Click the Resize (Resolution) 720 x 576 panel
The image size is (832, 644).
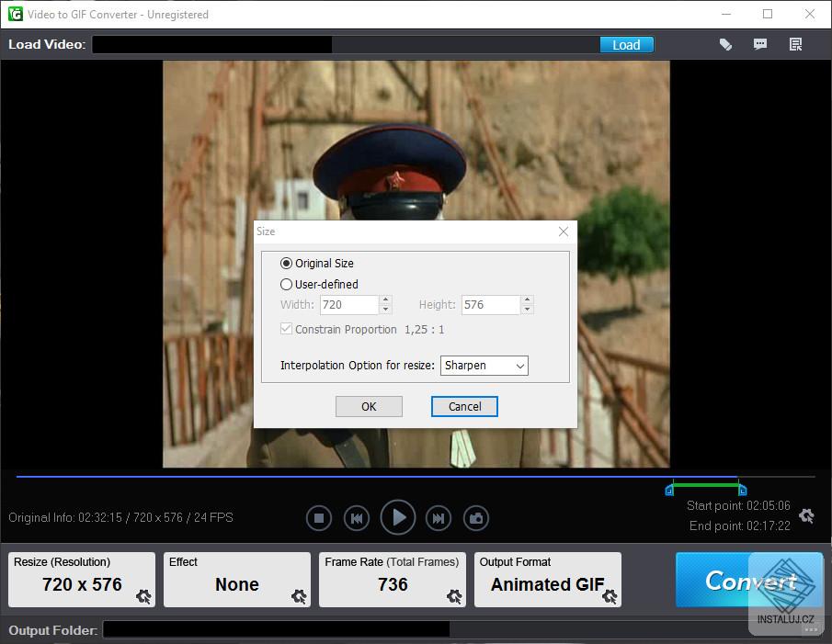coord(82,580)
